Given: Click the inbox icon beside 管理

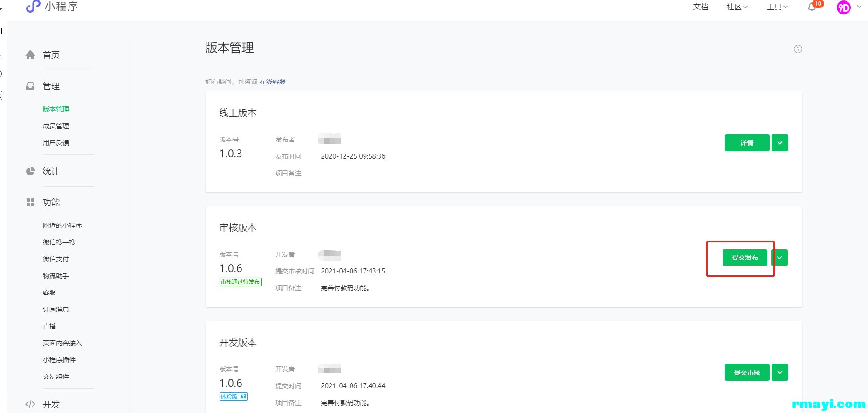Looking at the screenshot, I should pyautogui.click(x=30, y=86).
